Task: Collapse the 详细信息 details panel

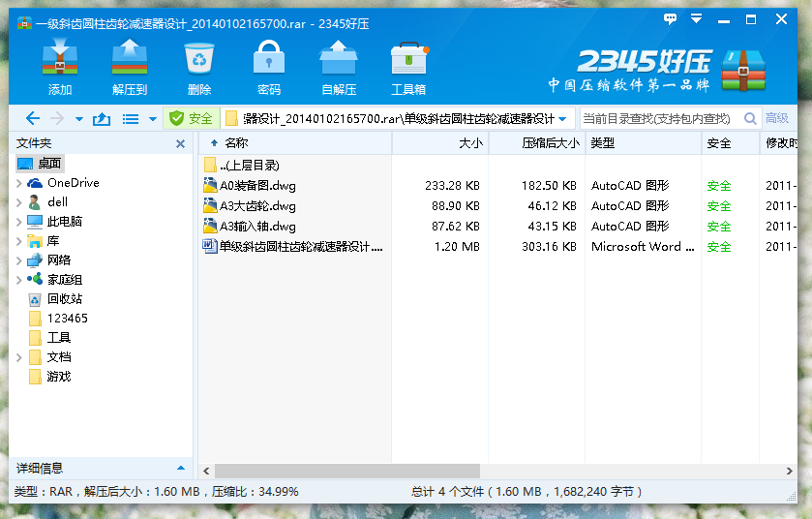Action: click(180, 469)
